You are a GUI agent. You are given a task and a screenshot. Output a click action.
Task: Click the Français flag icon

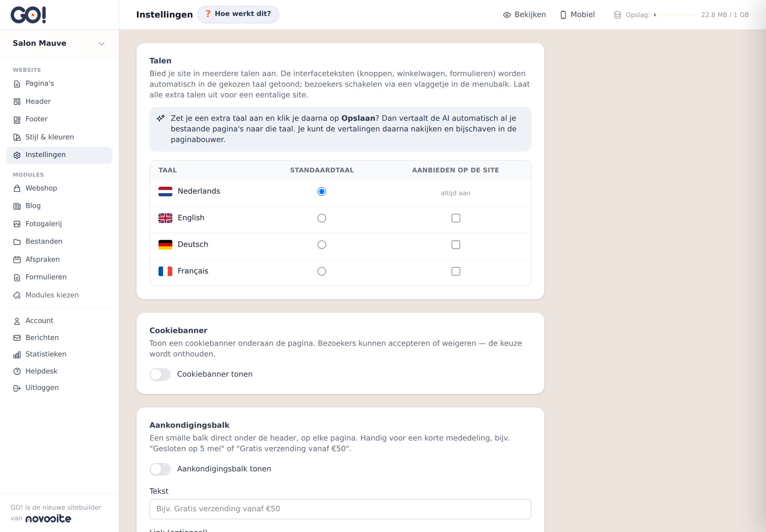[165, 271]
